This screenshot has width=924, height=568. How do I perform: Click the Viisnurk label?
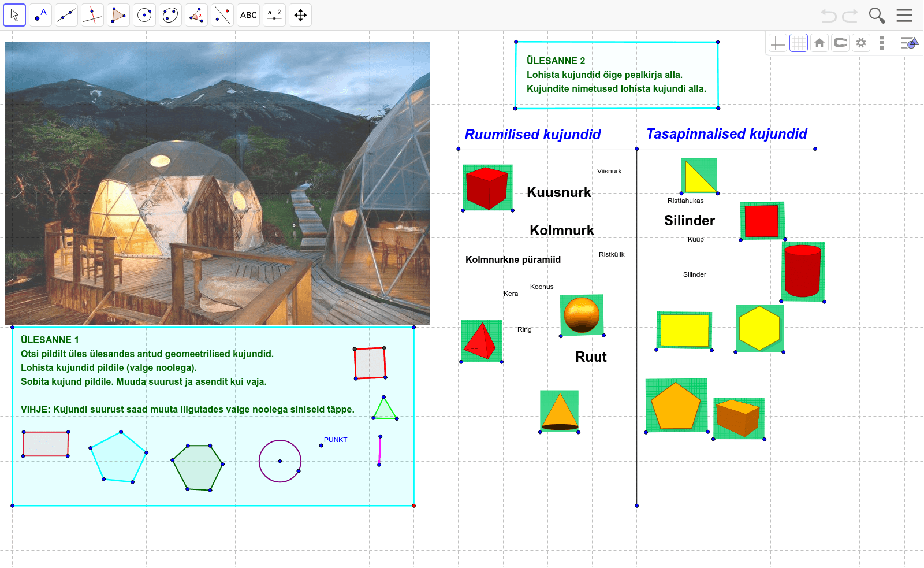click(609, 171)
